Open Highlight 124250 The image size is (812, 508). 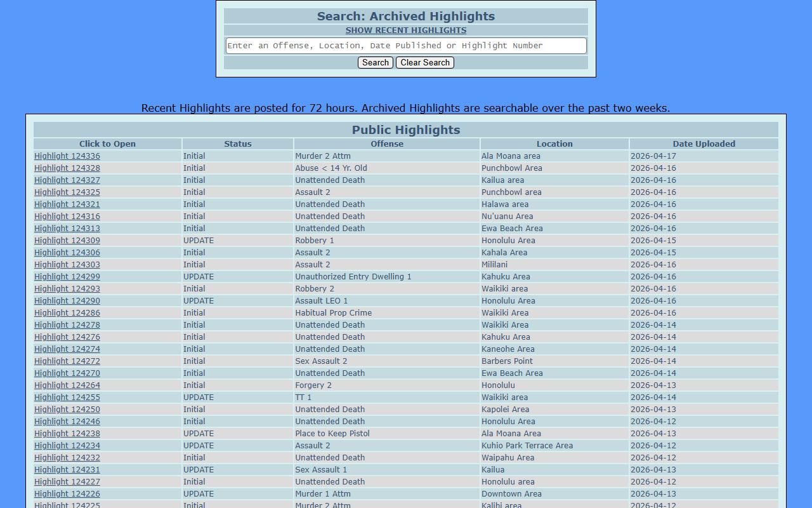[67, 410]
